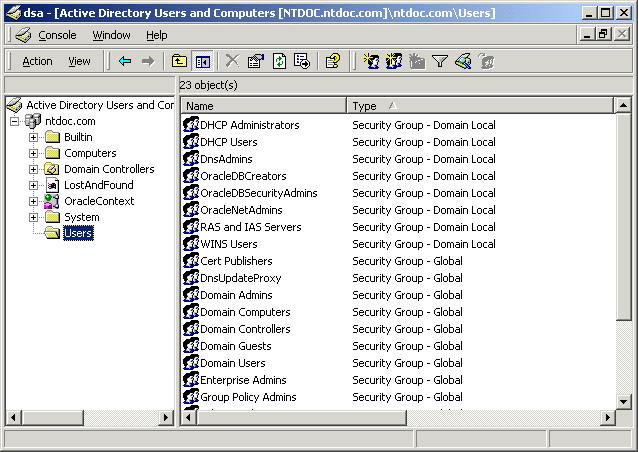Click the vertical scrollbar down arrow
The image size is (638, 452).
tap(623, 401)
